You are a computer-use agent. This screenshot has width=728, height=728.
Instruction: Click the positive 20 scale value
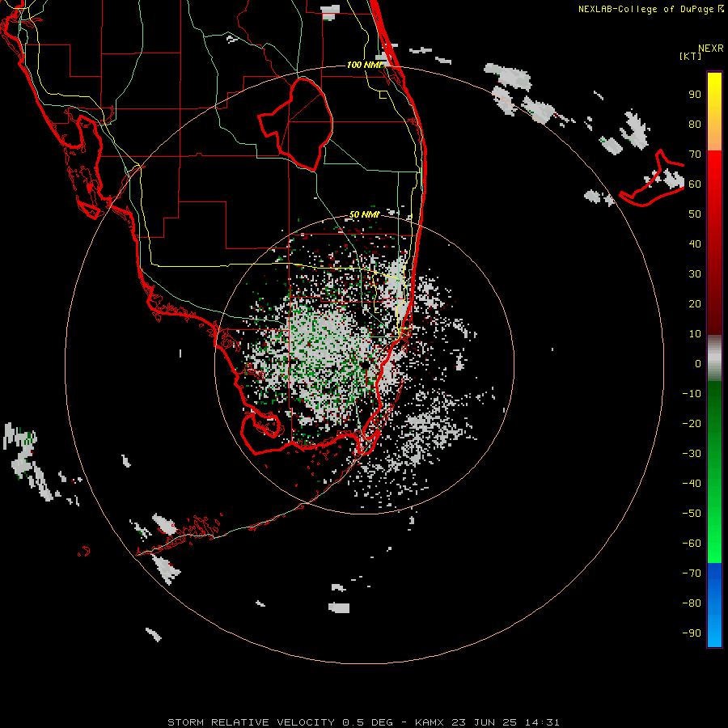click(x=695, y=303)
